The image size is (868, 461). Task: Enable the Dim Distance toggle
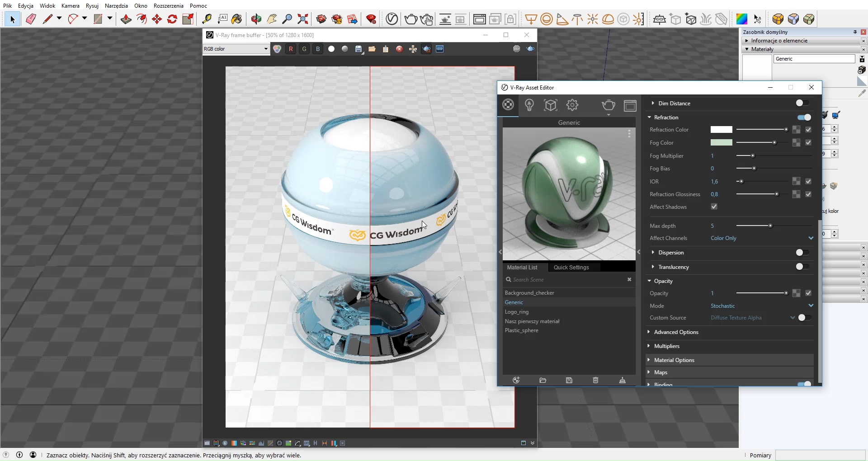pyautogui.click(x=802, y=103)
